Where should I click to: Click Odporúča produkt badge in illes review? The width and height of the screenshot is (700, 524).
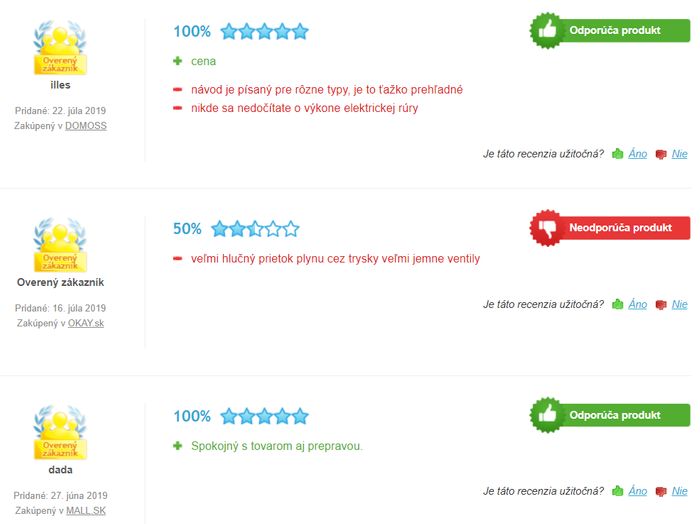610,30
